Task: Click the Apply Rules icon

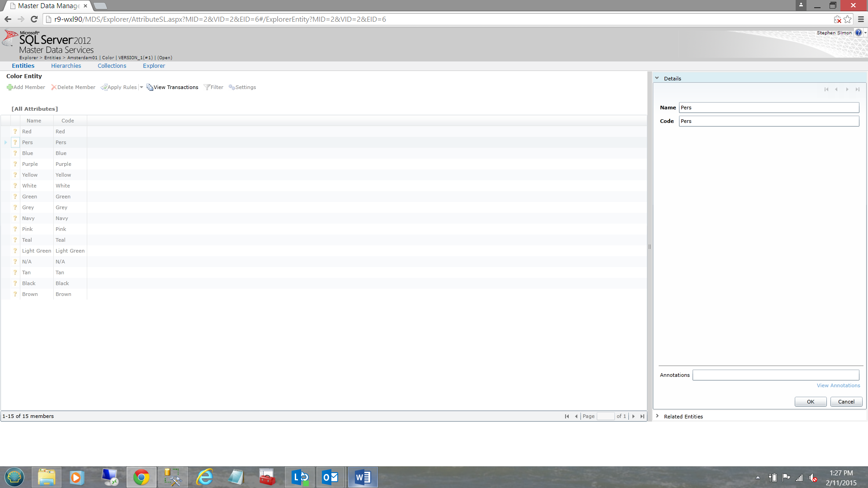Action: (x=104, y=87)
